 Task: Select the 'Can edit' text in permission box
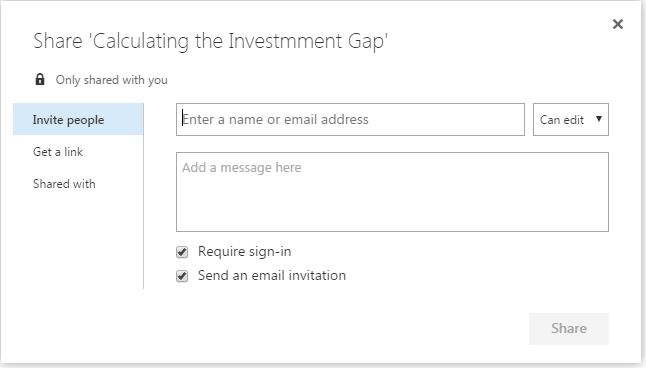pyautogui.click(x=562, y=120)
